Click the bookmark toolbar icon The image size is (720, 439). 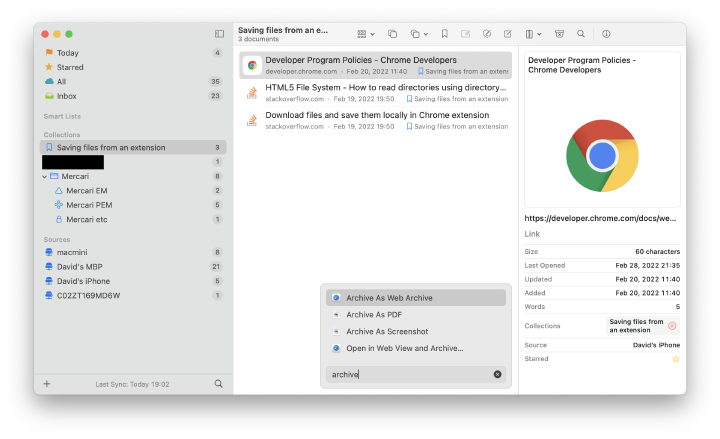coord(444,34)
